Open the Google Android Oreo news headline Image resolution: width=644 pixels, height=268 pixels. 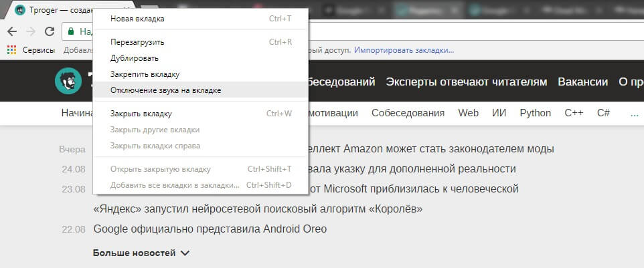[x=210, y=229]
